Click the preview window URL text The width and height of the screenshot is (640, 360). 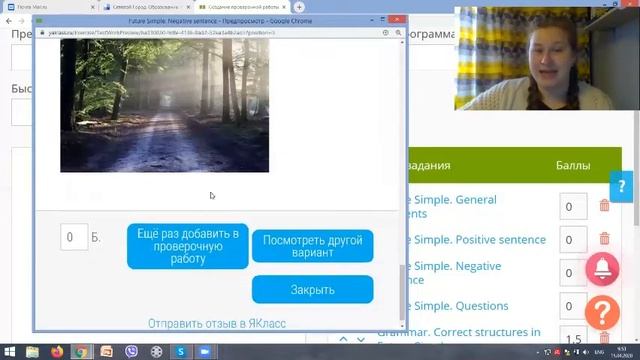[x=162, y=33]
